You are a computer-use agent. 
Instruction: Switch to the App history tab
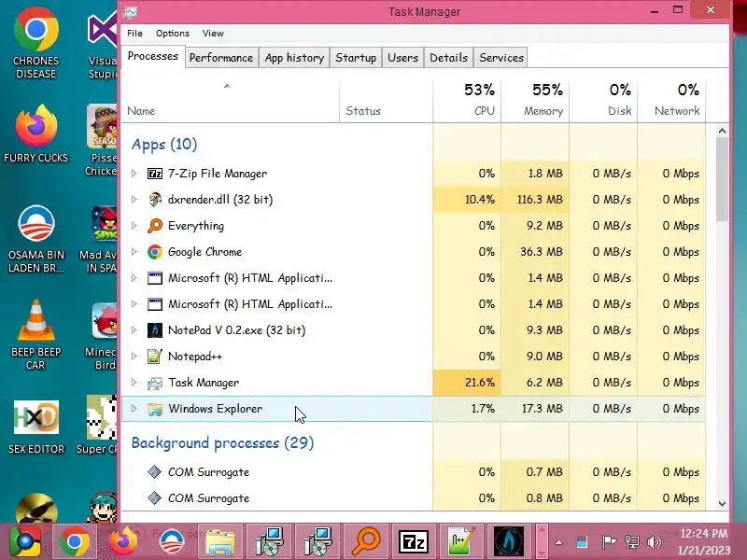point(294,58)
